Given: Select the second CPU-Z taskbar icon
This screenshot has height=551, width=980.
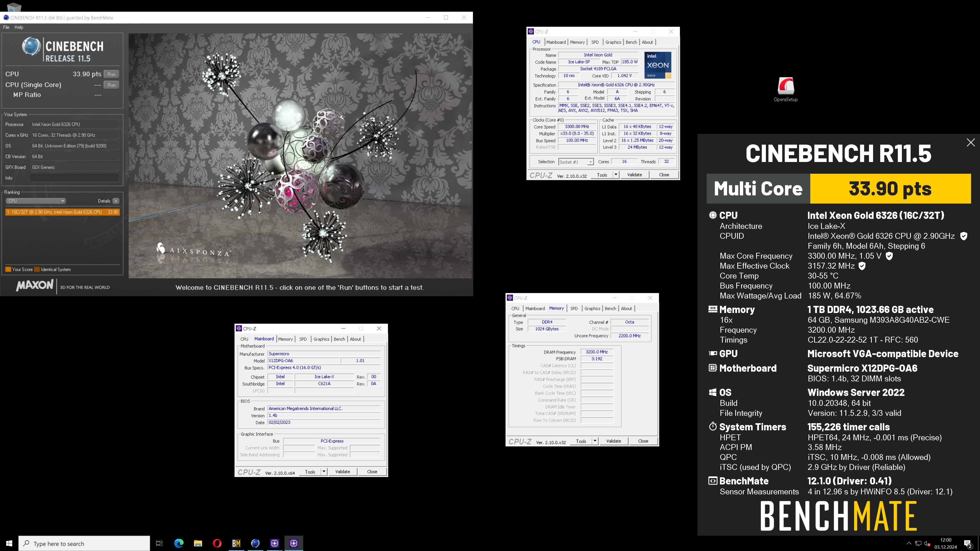Looking at the screenshot, I should [x=294, y=543].
